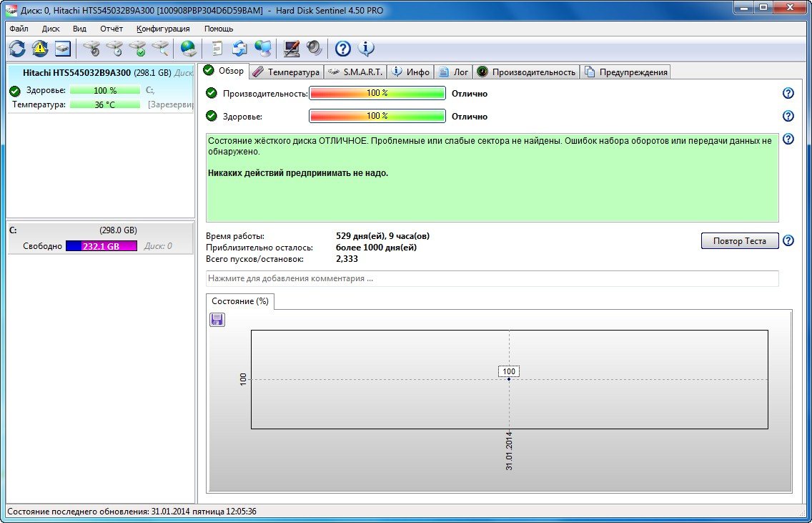Click the blue info toolbar icon
The width and height of the screenshot is (812, 523).
coord(366,49)
